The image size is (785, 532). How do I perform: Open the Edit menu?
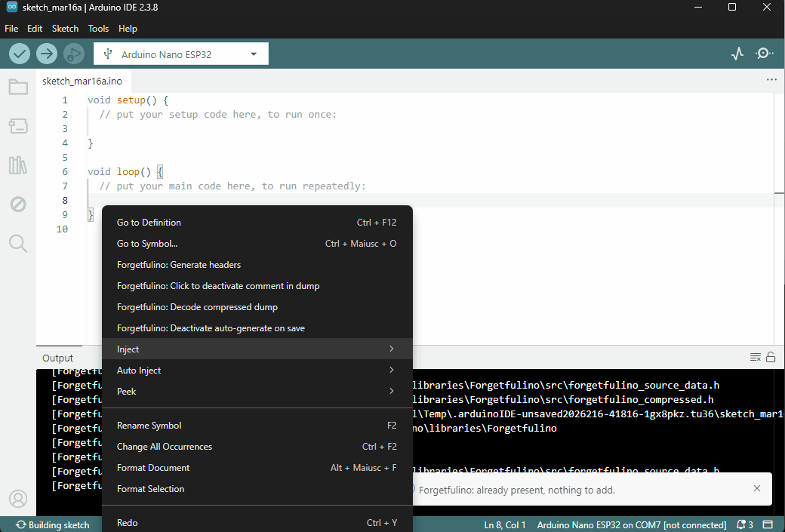point(35,29)
